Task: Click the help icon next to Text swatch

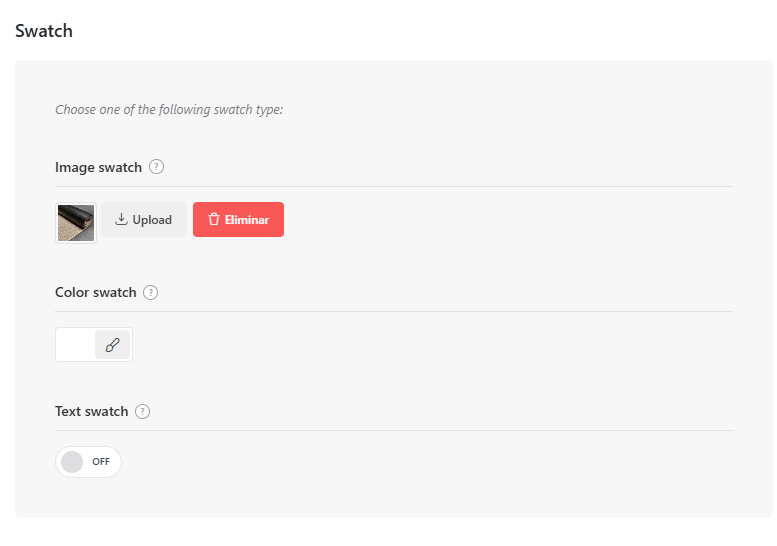Action: 143,412
